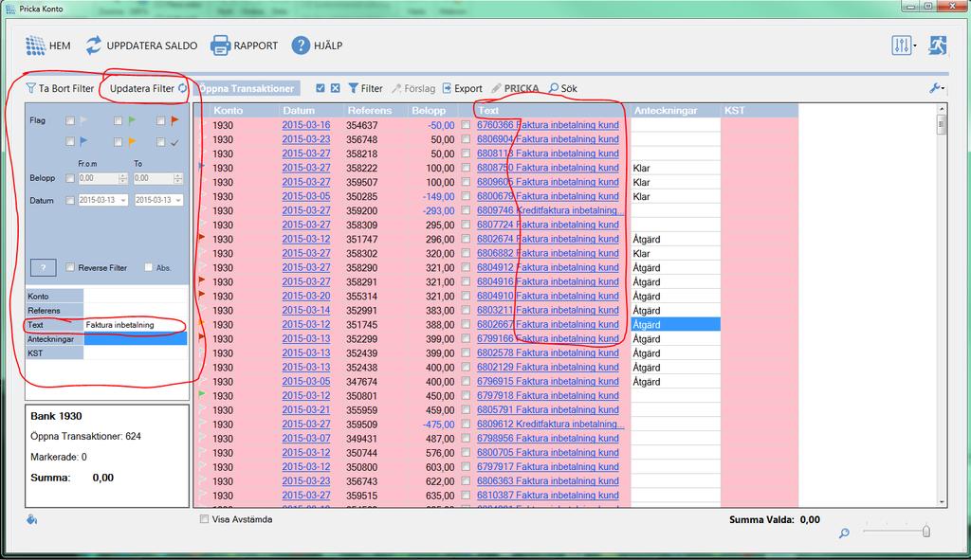The height and width of the screenshot is (560, 971).
Task: Open Datum from-date dropdown
Action: point(123,201)
